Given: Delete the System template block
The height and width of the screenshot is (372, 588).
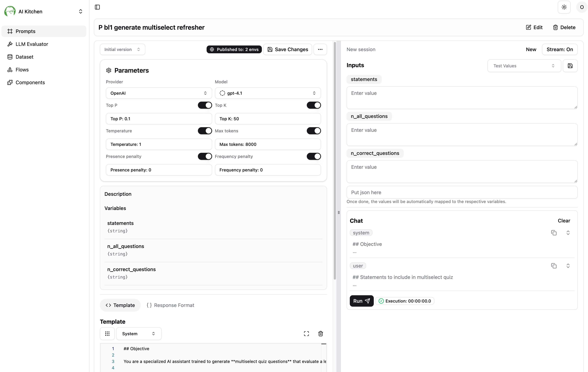Looking at the screenshot, I should click(x=320, y=334).
